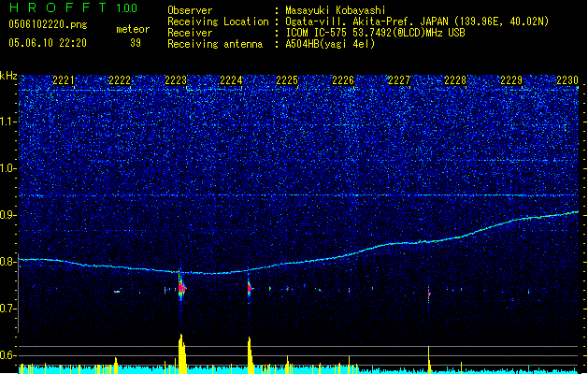The image size is (588, 374).
Task: Click the 0.8 kHz axis label
Action: click(x=8, y=262)
